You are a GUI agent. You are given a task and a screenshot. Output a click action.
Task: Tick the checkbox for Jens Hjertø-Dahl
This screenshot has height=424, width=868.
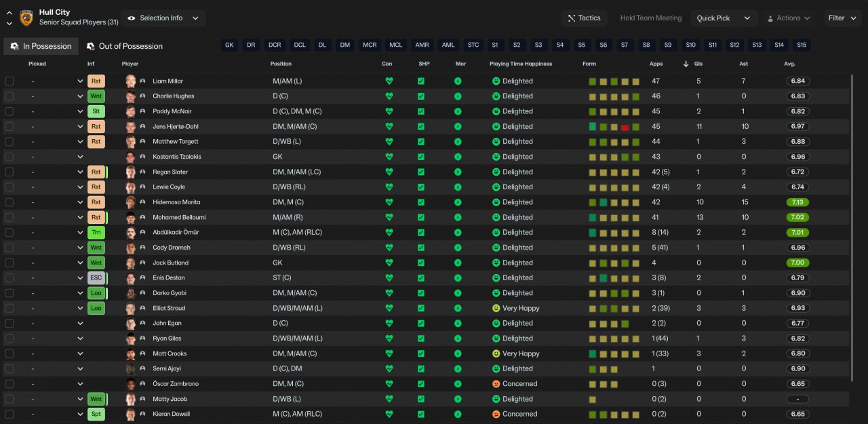9,126
